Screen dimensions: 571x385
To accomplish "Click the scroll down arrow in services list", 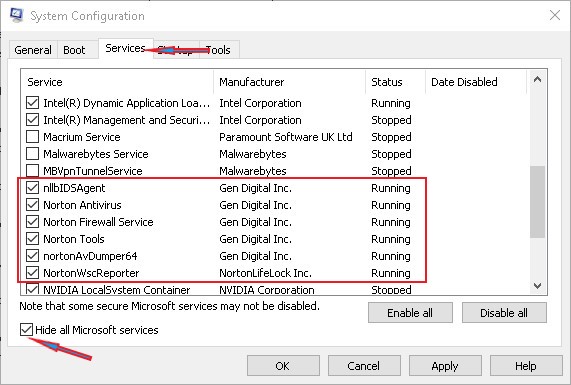I will pos(537,286).
